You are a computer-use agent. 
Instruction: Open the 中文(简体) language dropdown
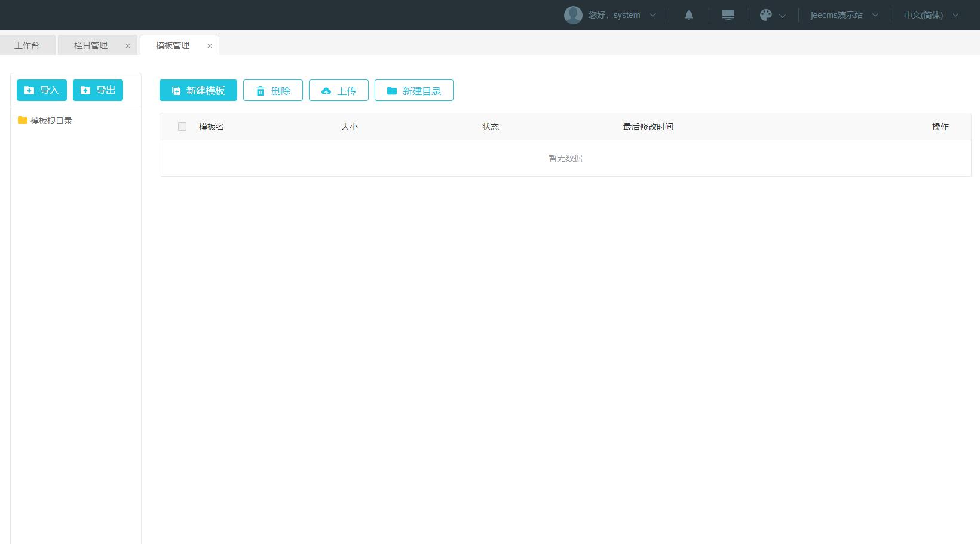click(930, 15)
